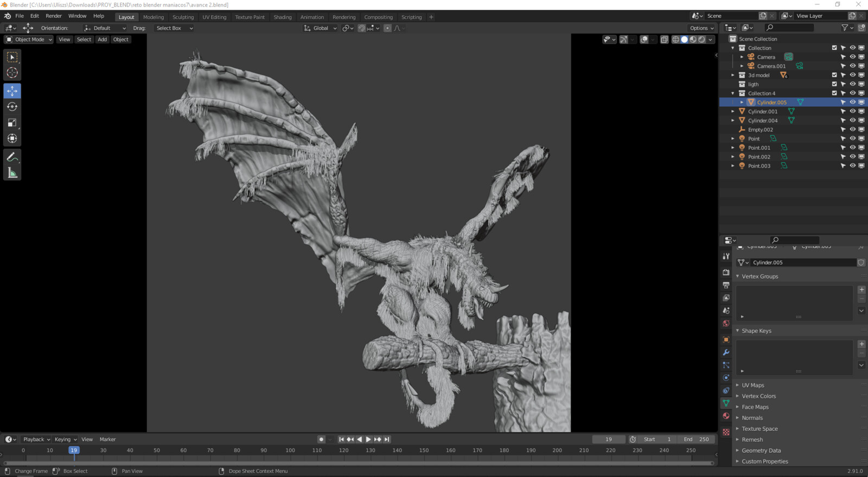Open the Render properties tab
The image size is (868, 477).
726,272
